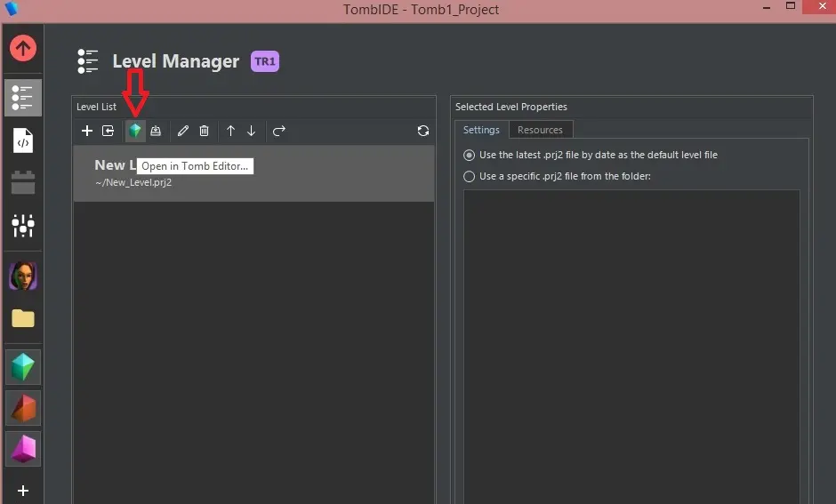Move selected level up in list
Image resolution: width=836 pixels, height=504 pixels.
pyautogui.click(x=230, y=131)
